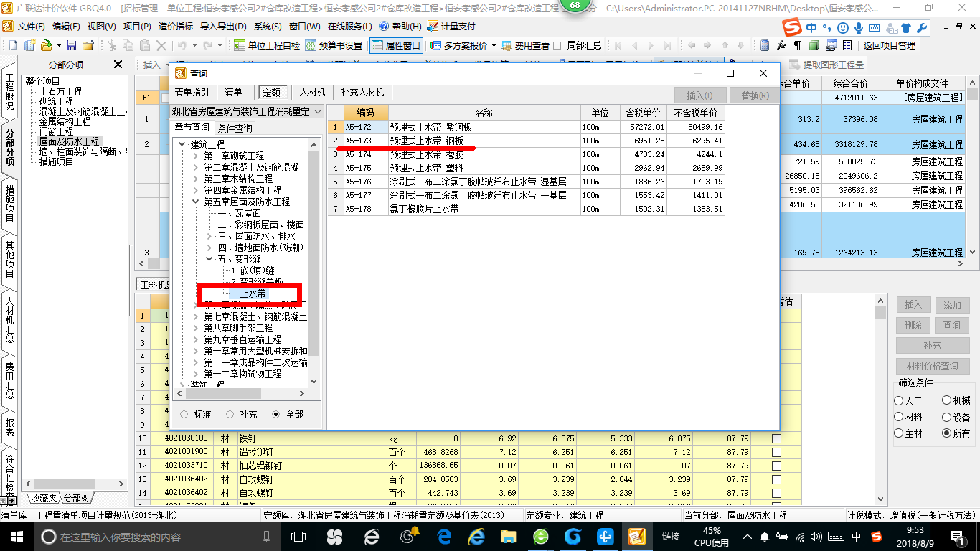Select the 补充 radio button in dialog
Screen dimensions: 980x551
click(230, 414)
